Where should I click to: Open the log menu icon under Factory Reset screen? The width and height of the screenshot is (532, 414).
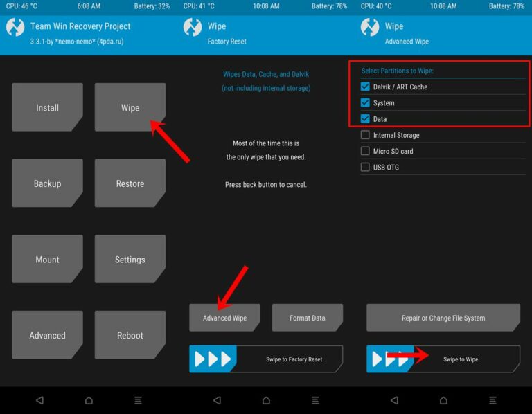(316, 400)
